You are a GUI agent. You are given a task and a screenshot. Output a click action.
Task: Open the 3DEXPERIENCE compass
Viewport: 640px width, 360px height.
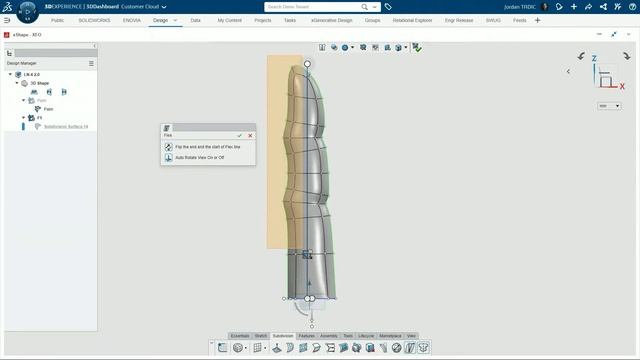click(27, 12)
